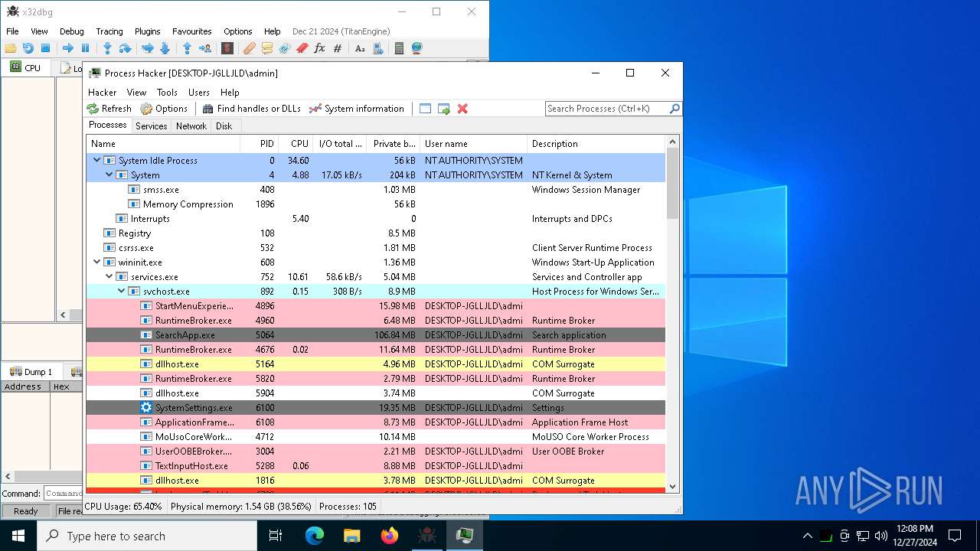The width and height of the screenshot is (980, 551).
Task: Click the globe icon in x32dbg toolbar
Action: [416, 48]
